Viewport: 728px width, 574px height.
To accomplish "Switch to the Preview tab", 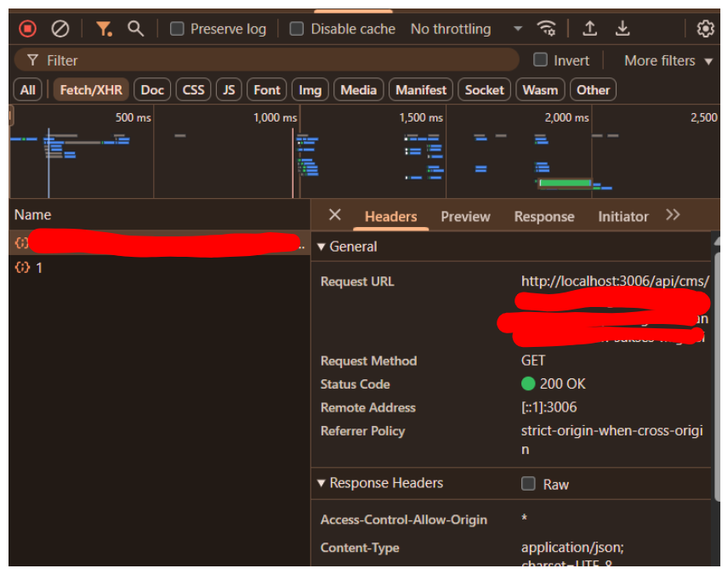I will pos(465,217).
